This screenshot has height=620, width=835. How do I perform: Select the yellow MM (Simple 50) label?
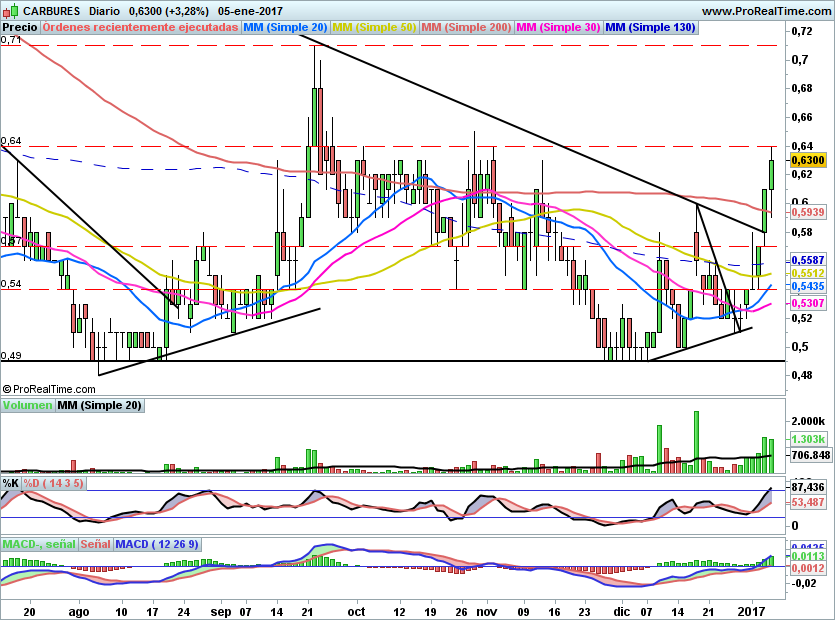374,28
